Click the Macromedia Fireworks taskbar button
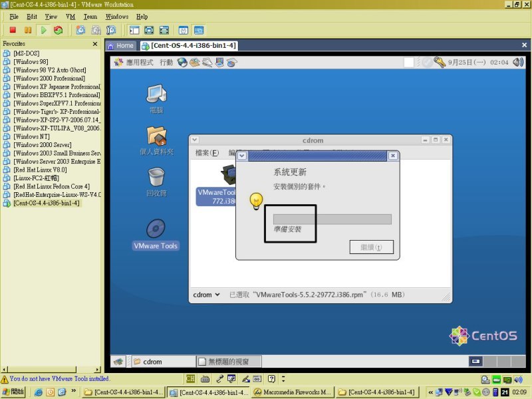Screen dimensions: 532x399 pos(292,392)
